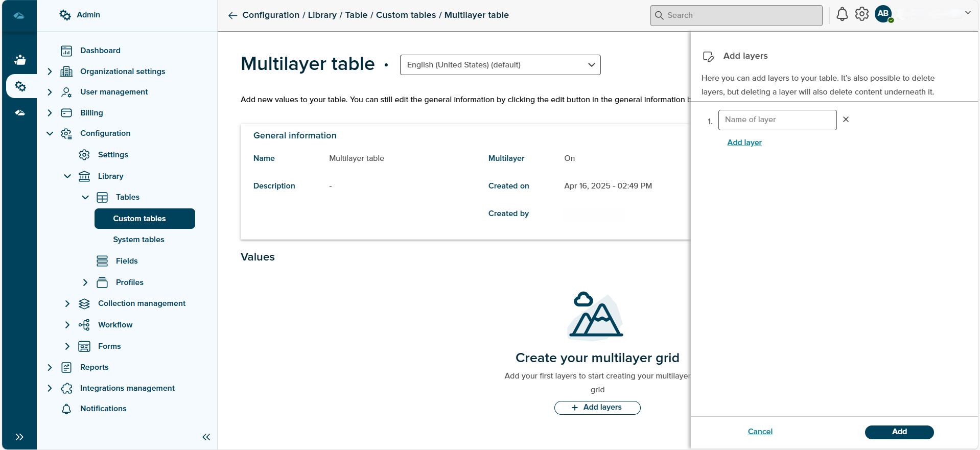Click the back arrow in breadcrumb
This screenshot has height=450, width=980.
coord(232,15)
